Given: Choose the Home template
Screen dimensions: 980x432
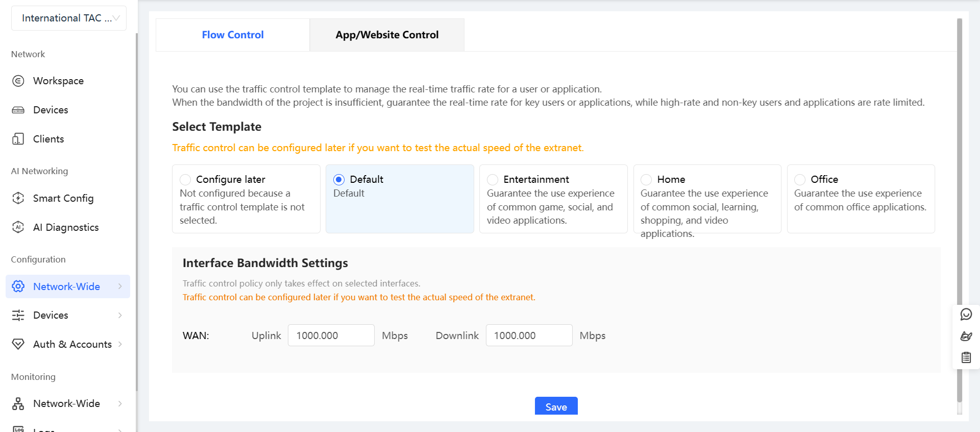Looking at the screenshot, I should coord(646,180).
